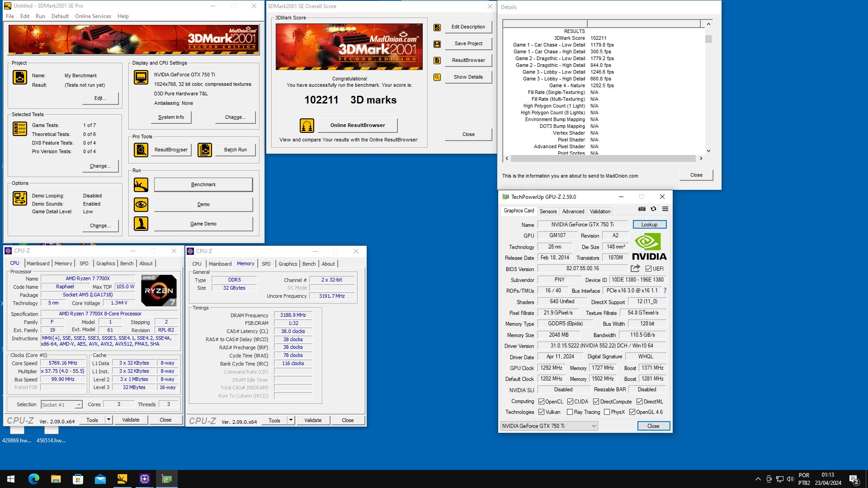Toggle the OpenGL 4.6 checkbox
The width and height of the screenshot is (868, 488).
point(632,412)
